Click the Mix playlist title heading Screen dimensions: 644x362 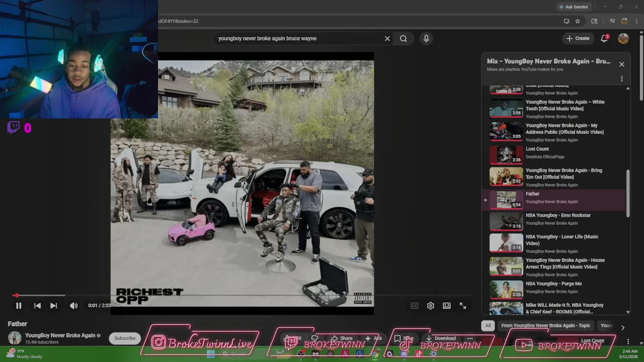[x=548, y=61]
